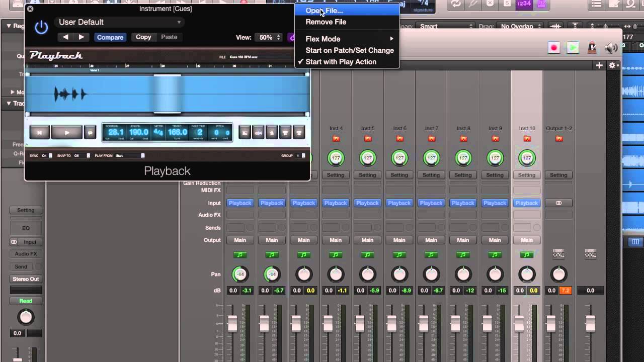Choose Remove File from the menu
644x362 pixels.
(x=347, y=22)
